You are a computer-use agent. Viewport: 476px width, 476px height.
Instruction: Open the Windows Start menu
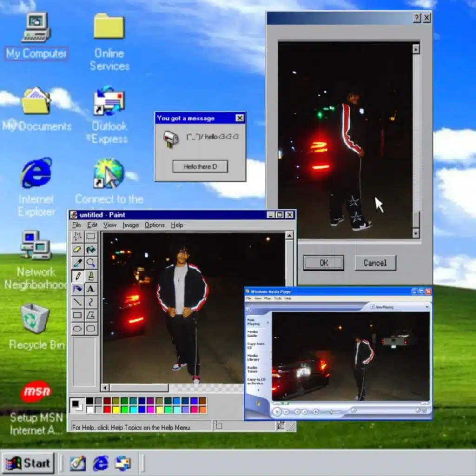point(29,463)
